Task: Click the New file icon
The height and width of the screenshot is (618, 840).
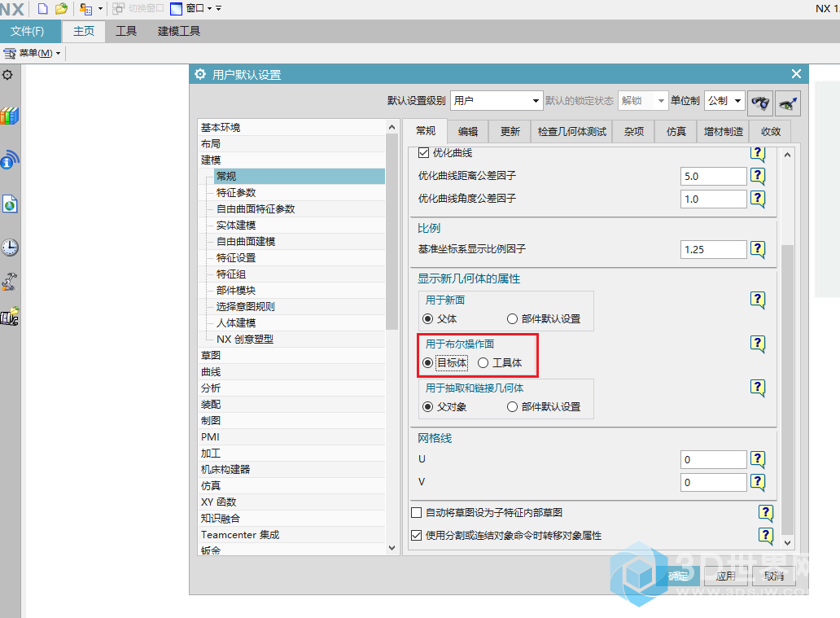Action: (43, 9)
